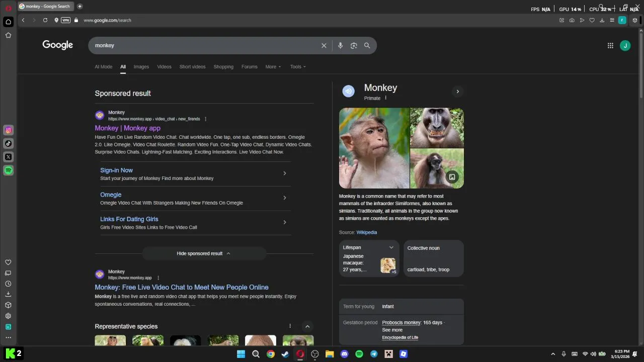The width and height of the screenshot is (644, 362).
Task: Open sidebar bookmarks star icon
Action: [8, 35]
